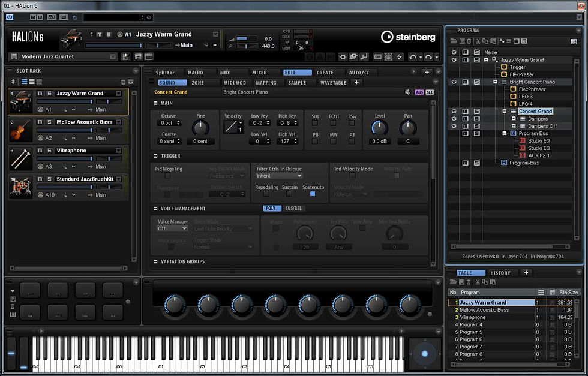Enable the Sustain checkbox in Trigger section
This screenshot has width=588, height=376.
click(289, 194)
